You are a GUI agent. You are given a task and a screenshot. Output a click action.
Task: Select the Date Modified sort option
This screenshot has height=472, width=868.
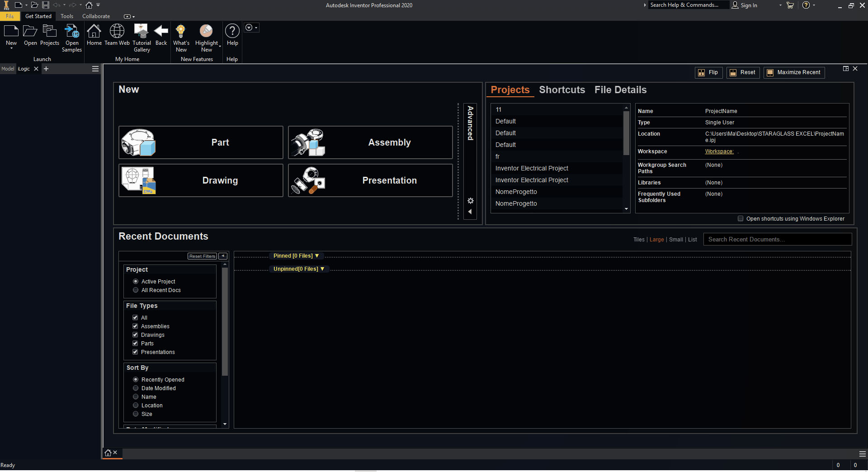(135, 388)
